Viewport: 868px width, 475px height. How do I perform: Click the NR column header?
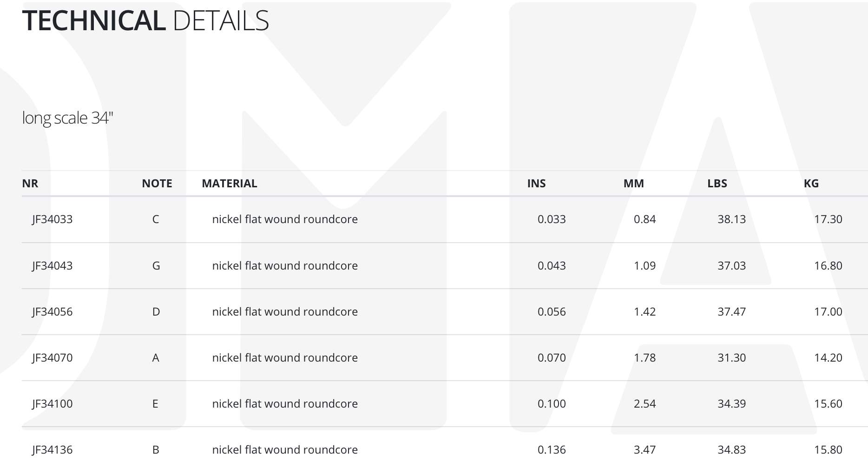(x=30, y=183)
